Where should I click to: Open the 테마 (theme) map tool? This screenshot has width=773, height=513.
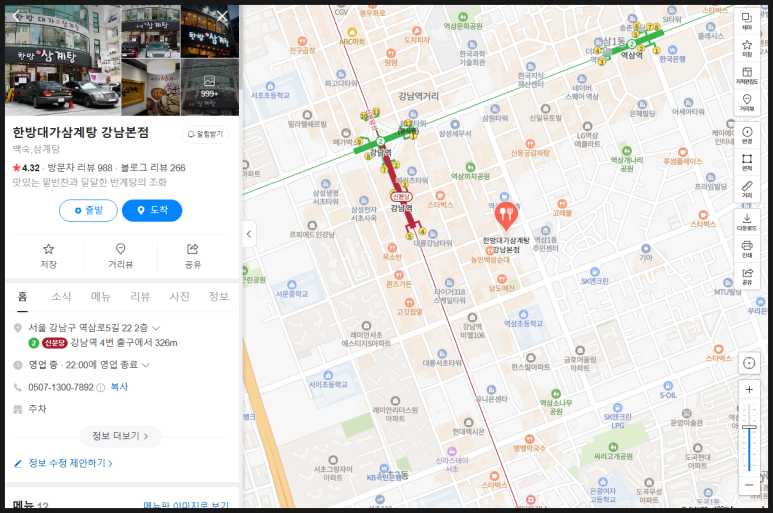pos(747,21)
